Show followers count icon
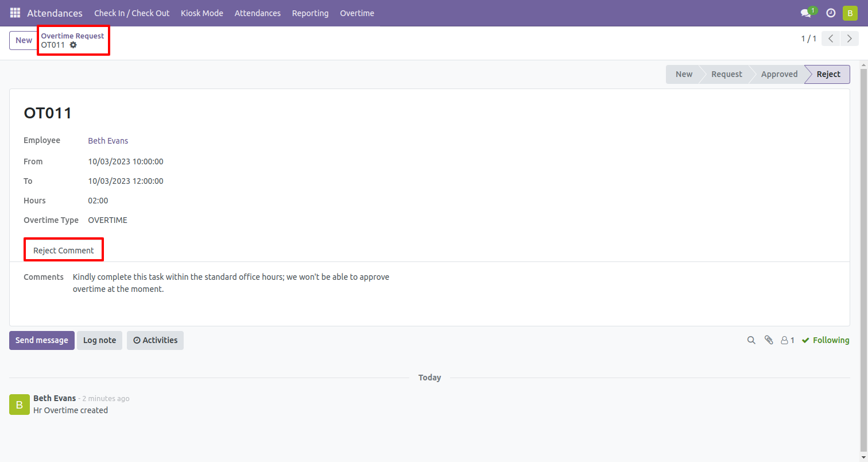This screenshot has width=868, height=462. coord(788,340)
